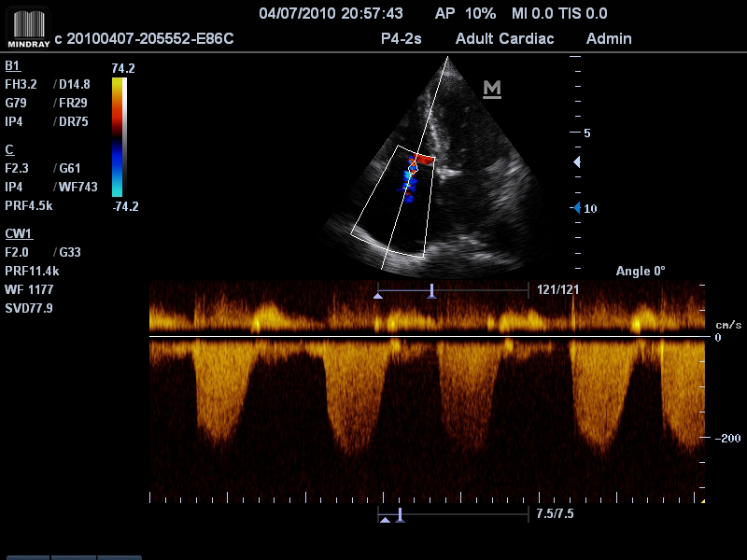Click the color velocity scale bar
Viewport: 747px width, 560px height.
click(118, 137)
